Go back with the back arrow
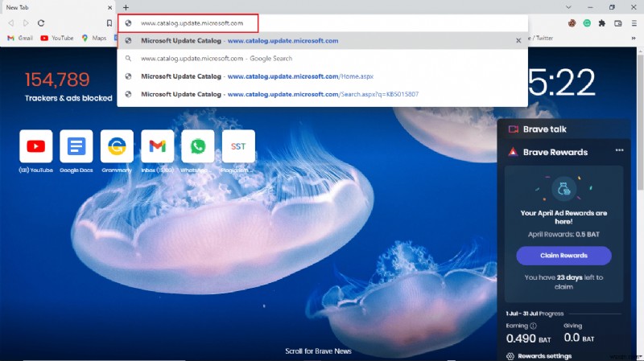This screenshot has width=644, height=361. (11, 23)
